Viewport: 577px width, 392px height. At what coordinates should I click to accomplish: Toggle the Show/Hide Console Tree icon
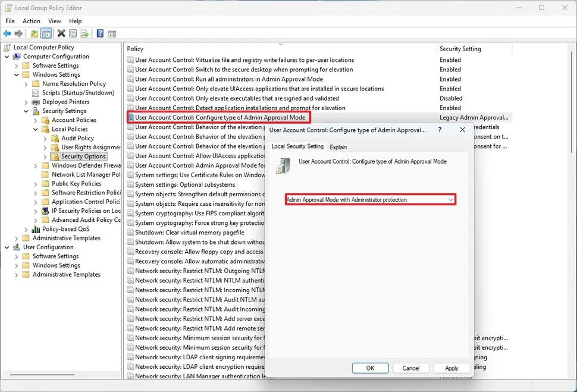45,33
